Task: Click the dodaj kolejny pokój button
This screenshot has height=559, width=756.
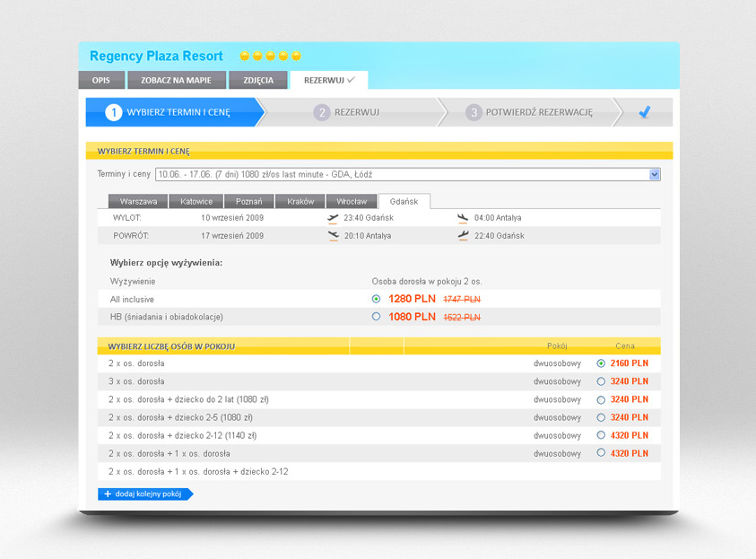Action: click(x=145, y=493)
